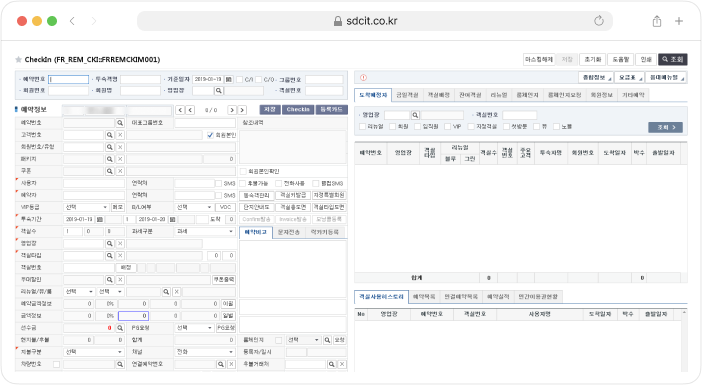Click the magnifier next to 예약번호 in 예약정보

[120, 123]
